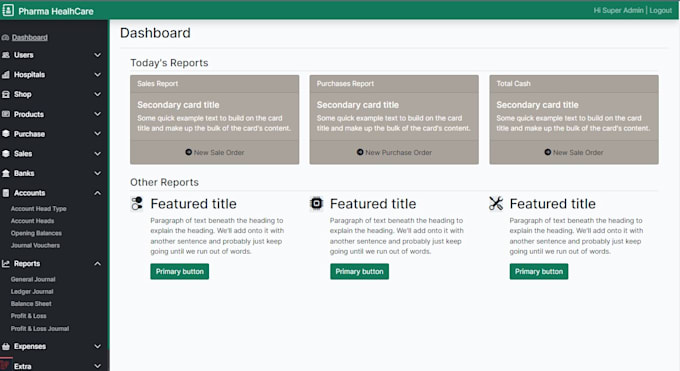This screenshot has width=680, height=371.
Task: Click the Total Cash card header
Action: click(574, 84)
